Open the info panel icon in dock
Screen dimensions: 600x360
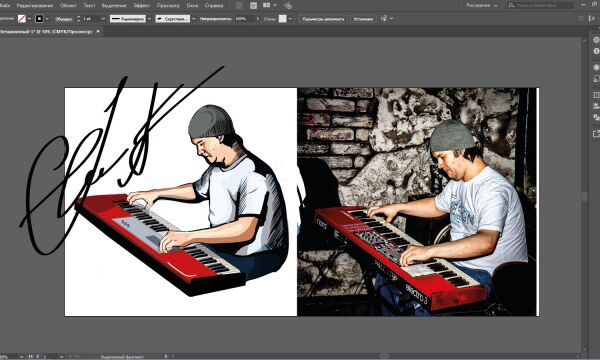[x=596, y=51]
